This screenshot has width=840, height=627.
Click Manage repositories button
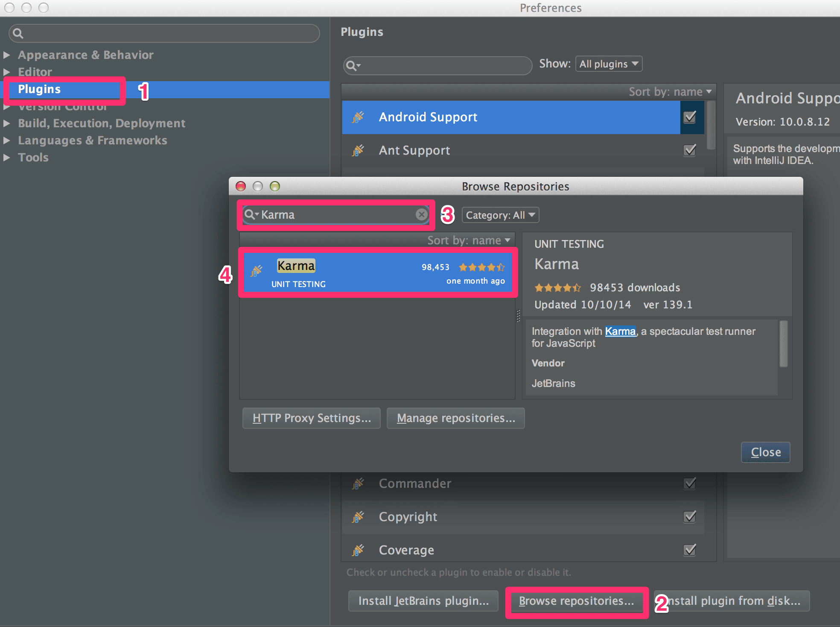point(456,418)
